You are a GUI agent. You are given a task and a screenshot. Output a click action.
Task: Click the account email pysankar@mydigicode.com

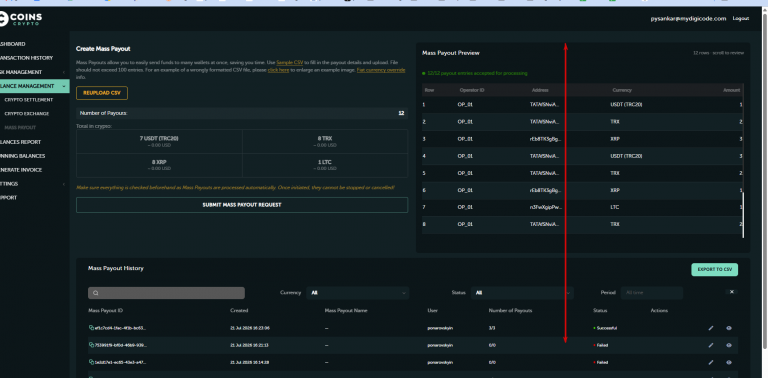pyautogui.click(x=688, y=19)
